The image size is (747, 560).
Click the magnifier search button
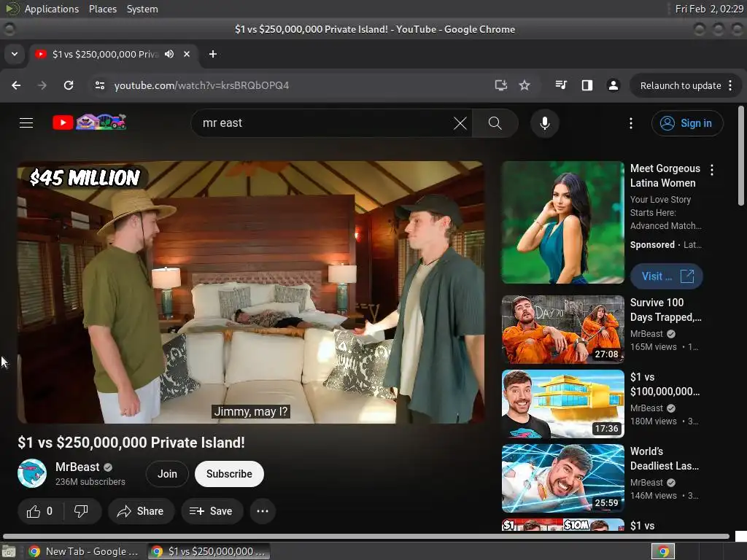coord(495,123)
